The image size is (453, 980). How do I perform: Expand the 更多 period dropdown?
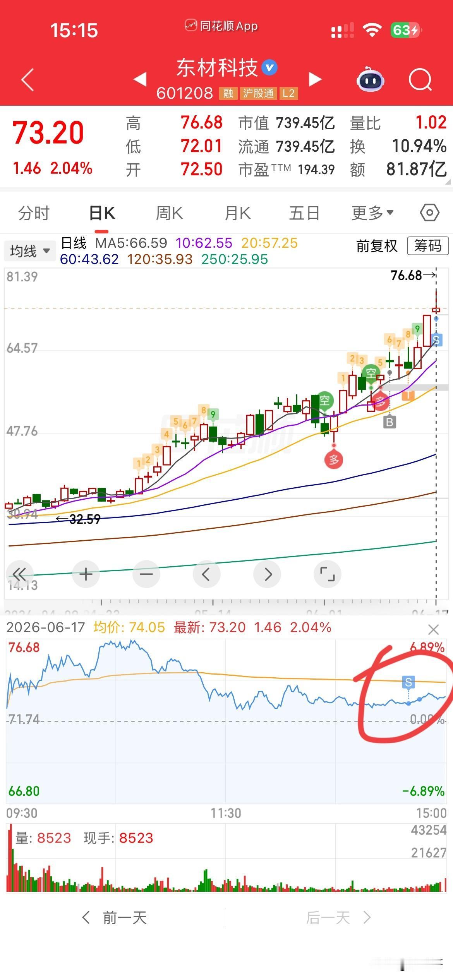pyautogui.click(x=372, y=213)
